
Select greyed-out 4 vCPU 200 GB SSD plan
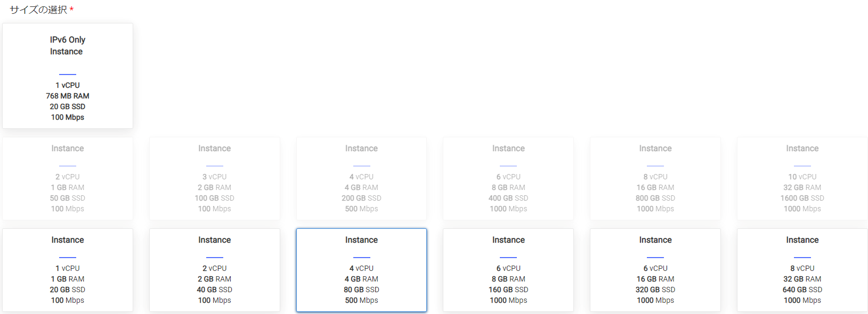pos(361,179)
